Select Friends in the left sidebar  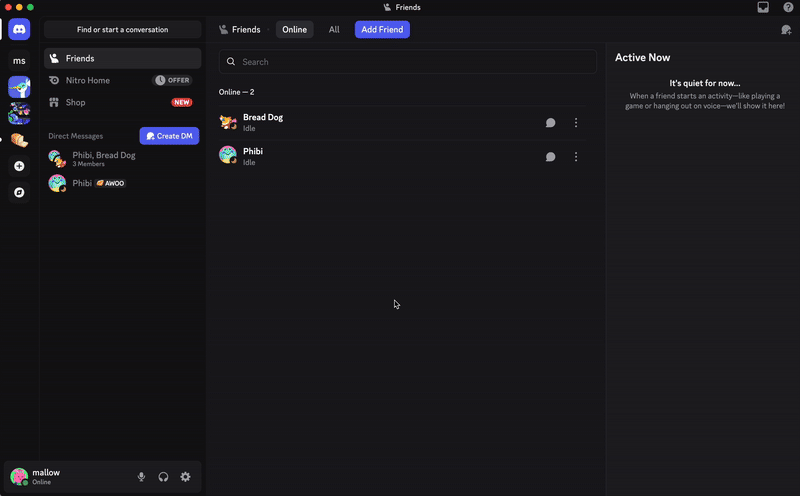(122, 58)
